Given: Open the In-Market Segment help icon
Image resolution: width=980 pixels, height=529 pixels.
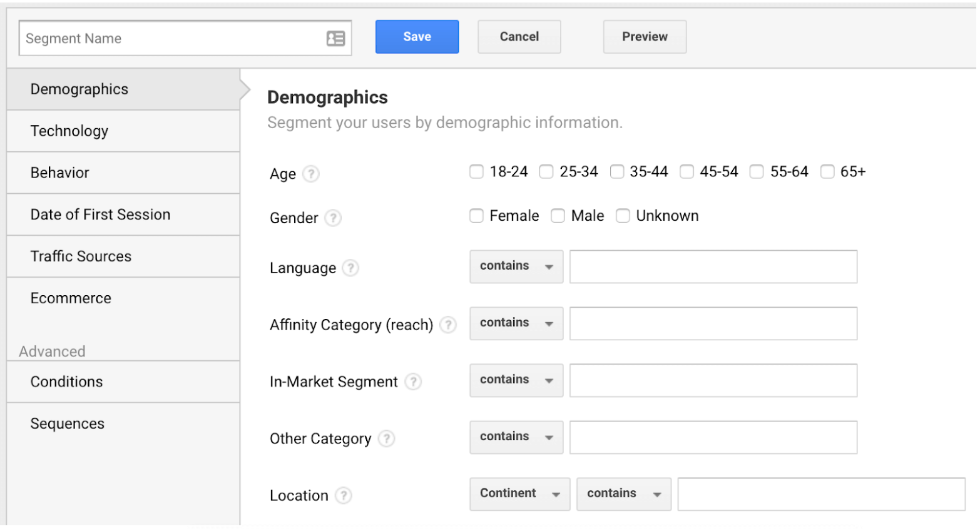Looking at the screenshot, I should (x=413, y=381).
